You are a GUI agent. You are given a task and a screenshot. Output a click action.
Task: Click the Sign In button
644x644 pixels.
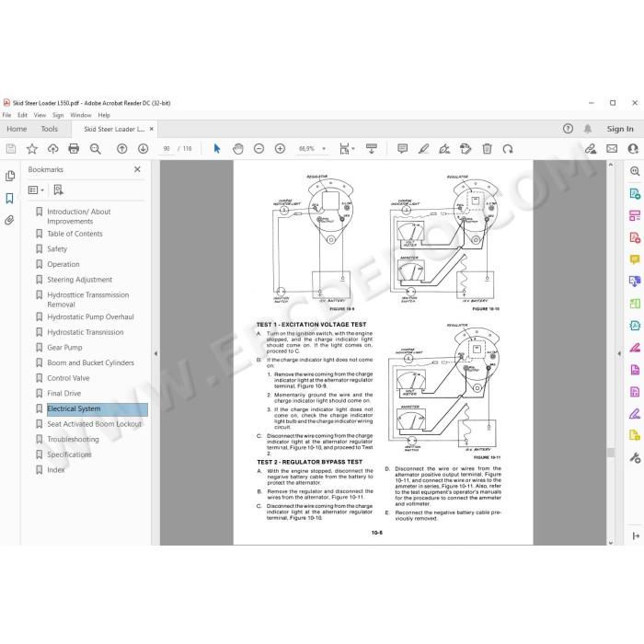[620, 129]
